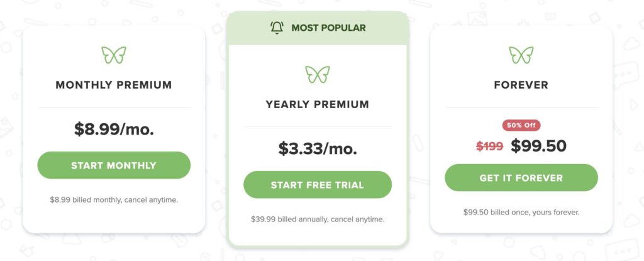Click '$39.99 billed annually, cancel anytime' note
Image resolution: width=644 pixels, height=261 pixels.
click(x=318, y=219)
